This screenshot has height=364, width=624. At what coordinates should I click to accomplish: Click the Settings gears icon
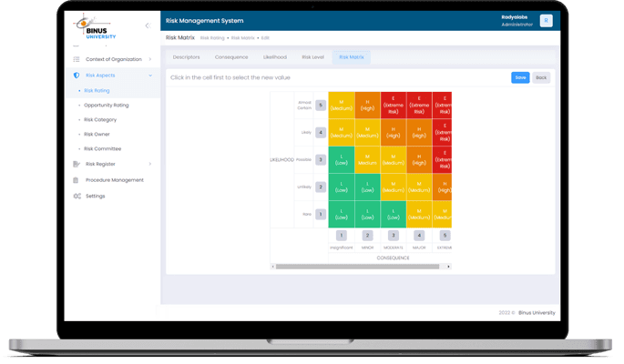coord(77,196)
